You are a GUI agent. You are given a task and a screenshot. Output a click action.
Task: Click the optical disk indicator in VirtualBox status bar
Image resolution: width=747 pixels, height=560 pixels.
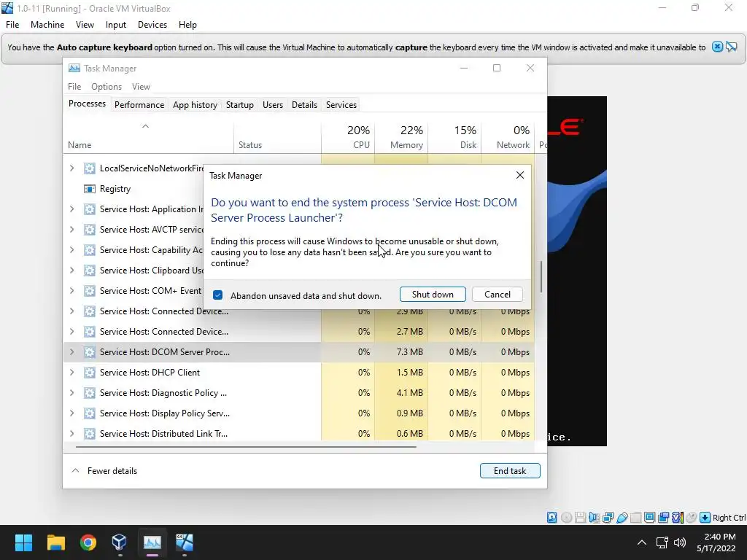click(566, 517)
